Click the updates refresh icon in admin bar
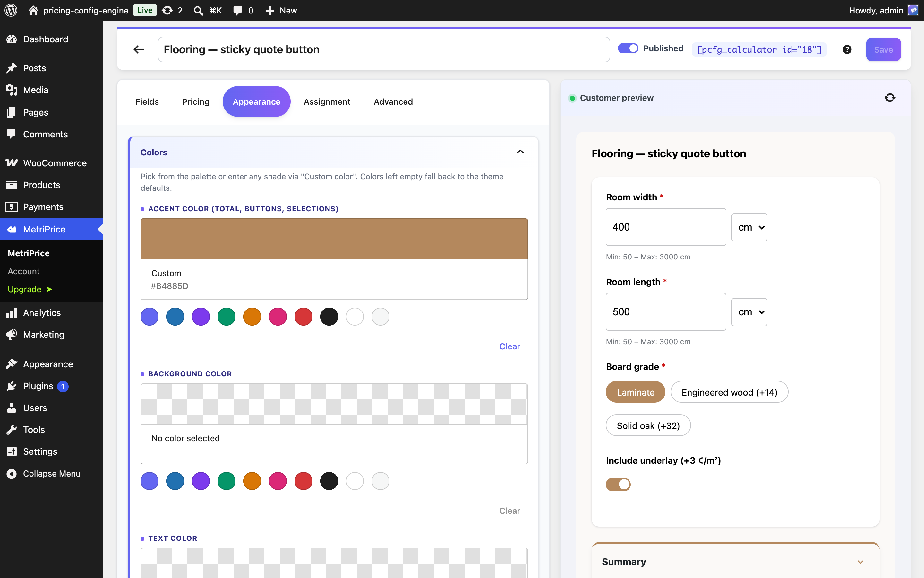924x578 pixels. 167,10
